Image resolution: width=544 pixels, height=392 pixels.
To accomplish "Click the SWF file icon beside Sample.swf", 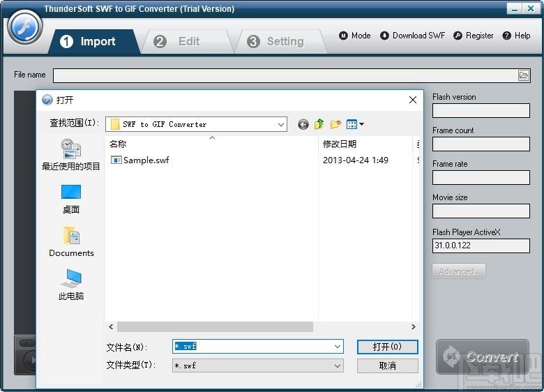I will coord(116,160).
